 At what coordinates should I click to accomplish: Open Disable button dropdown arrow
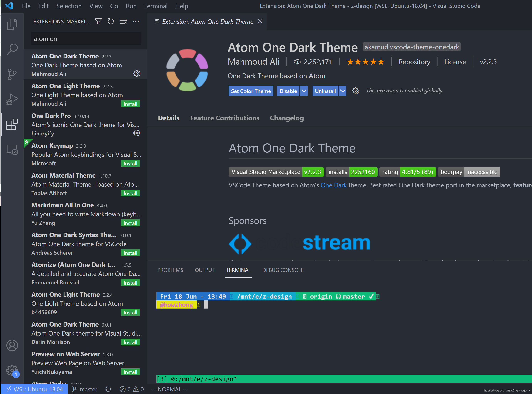tap(304, 91)
